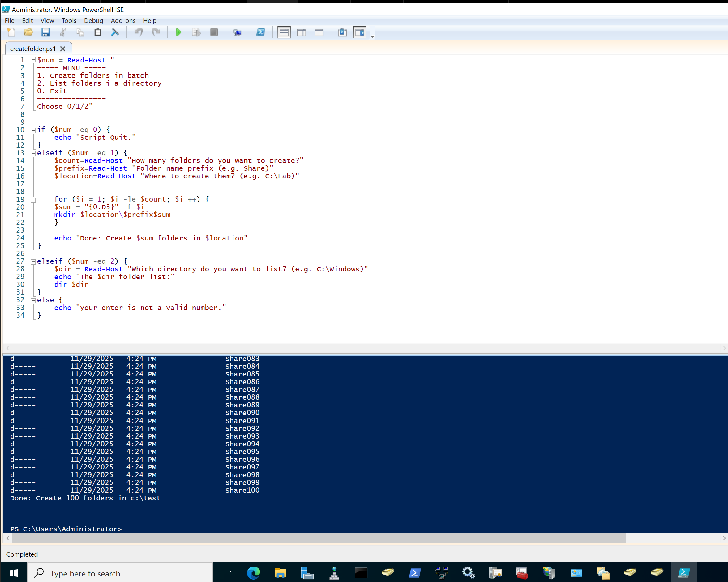Stop the operation with the stop icon

tap(214, 32)
